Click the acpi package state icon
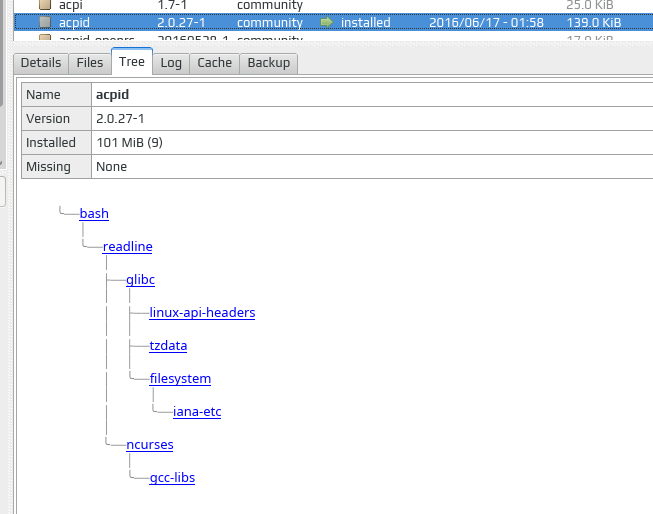This screenshot has width=653, height=514. (x=45, y=5)
